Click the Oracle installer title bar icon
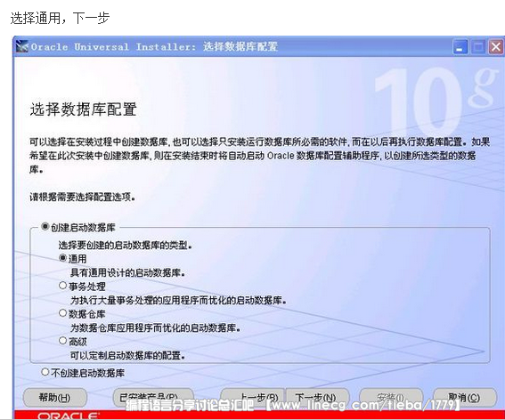 click(x=22, y=46)
